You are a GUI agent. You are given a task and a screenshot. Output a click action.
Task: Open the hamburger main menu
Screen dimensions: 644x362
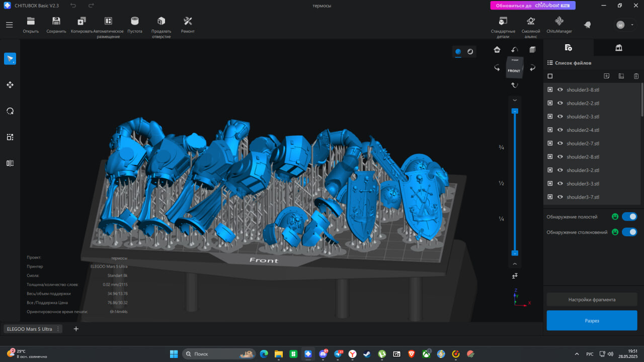coord(10,25)
